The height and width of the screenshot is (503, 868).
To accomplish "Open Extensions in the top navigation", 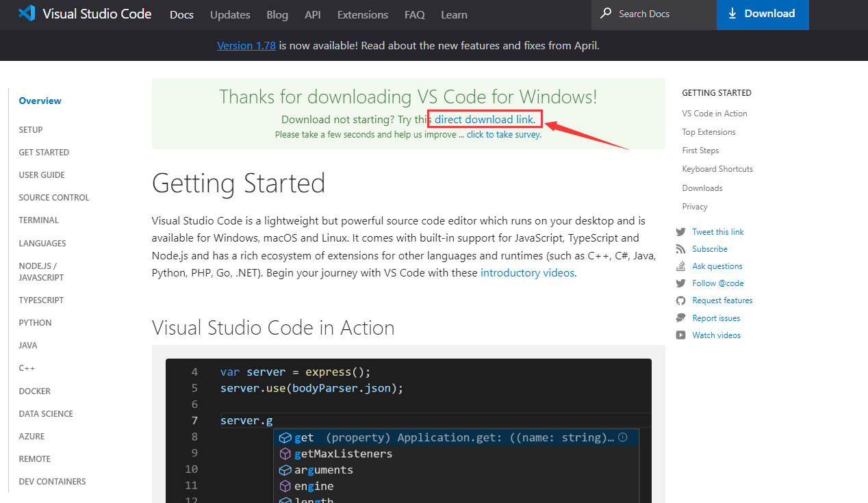I will [x=363, y=14].
